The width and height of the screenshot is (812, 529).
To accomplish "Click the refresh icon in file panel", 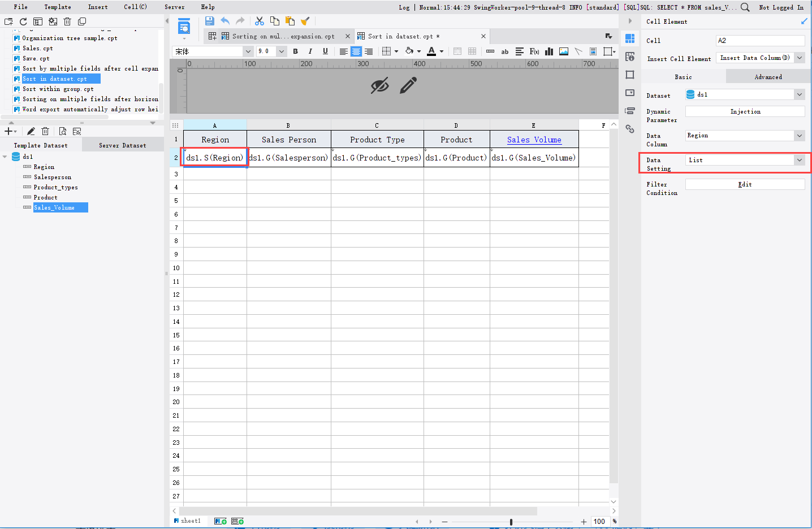I will pos(23,21).
